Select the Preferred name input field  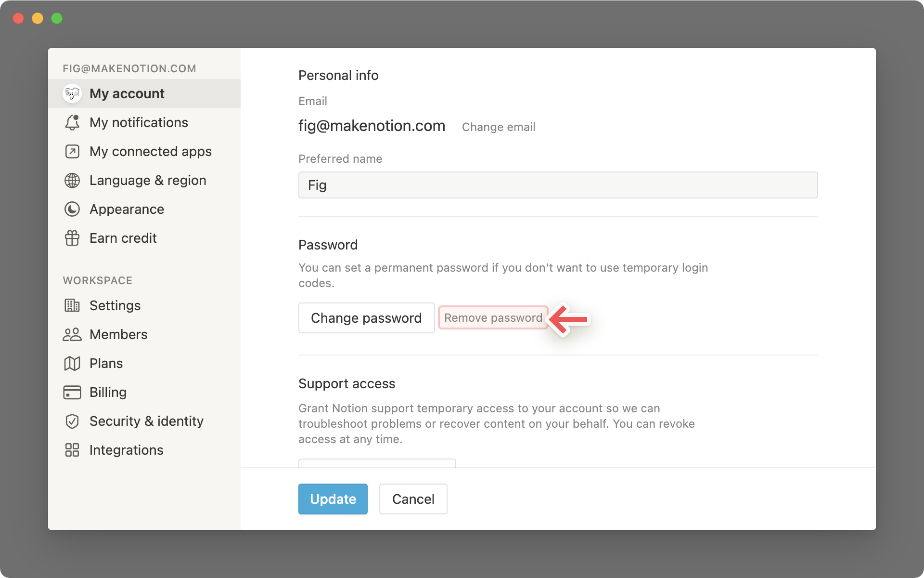point(557,184)
